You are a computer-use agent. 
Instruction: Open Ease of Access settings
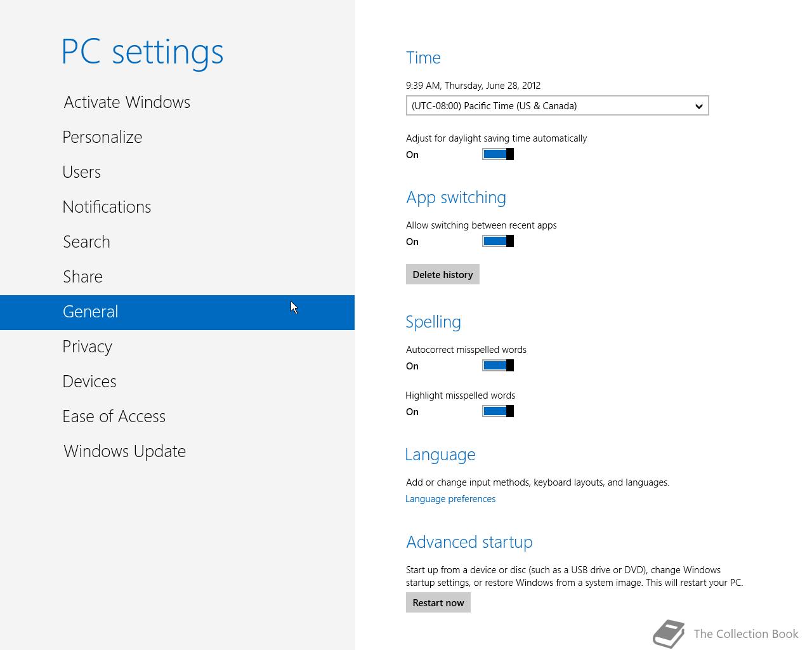click(x=177, y=416)
